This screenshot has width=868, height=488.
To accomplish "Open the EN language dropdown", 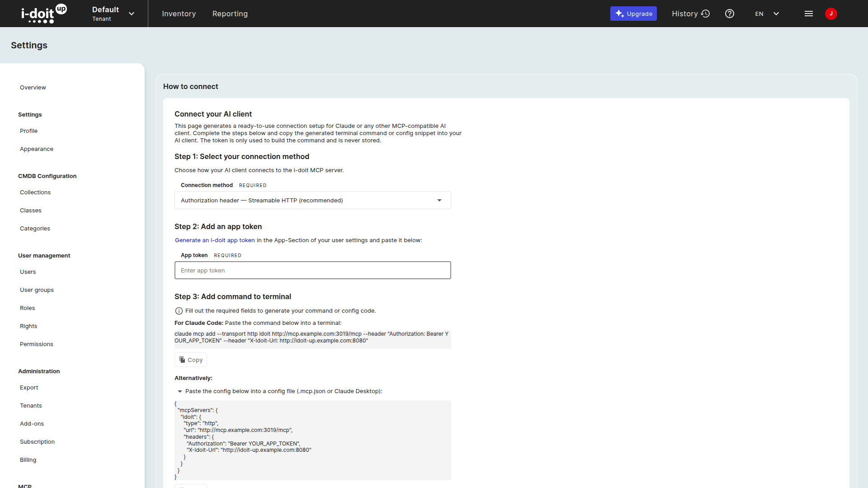I will pos(767,14).
